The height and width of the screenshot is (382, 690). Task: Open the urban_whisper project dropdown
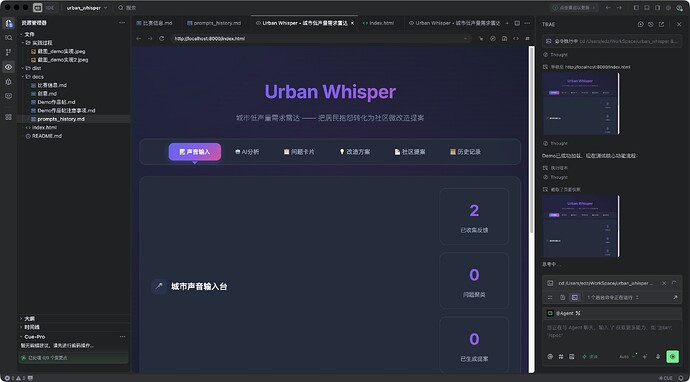point(87,8)
